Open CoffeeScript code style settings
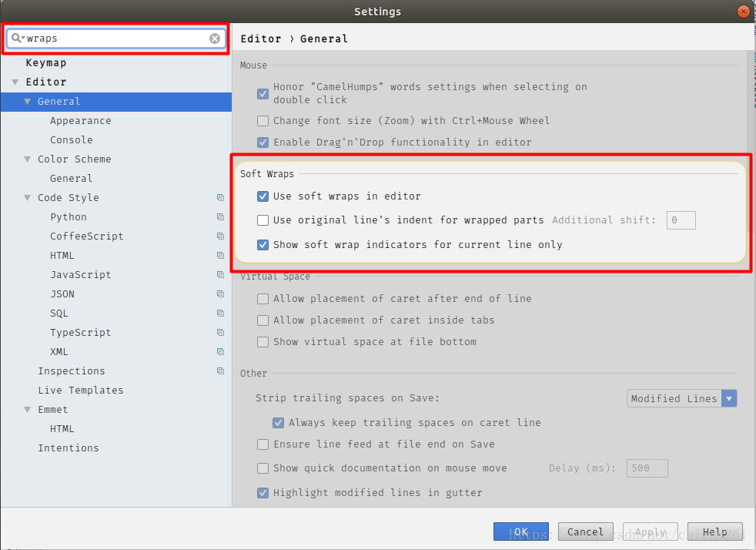Screen dimensions: 756x550 click(x=87, y=236)
